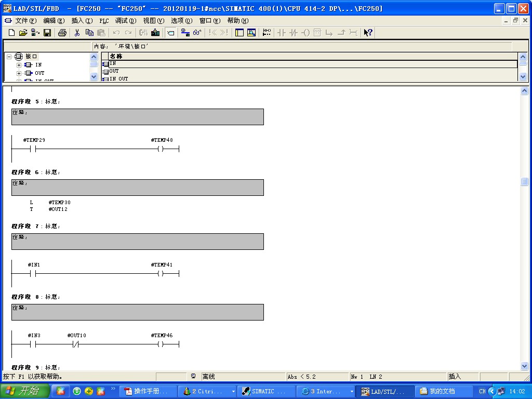Click the context Help arrow icon
Viewport: 532px width, 399px height.
[x=368, y=33]
